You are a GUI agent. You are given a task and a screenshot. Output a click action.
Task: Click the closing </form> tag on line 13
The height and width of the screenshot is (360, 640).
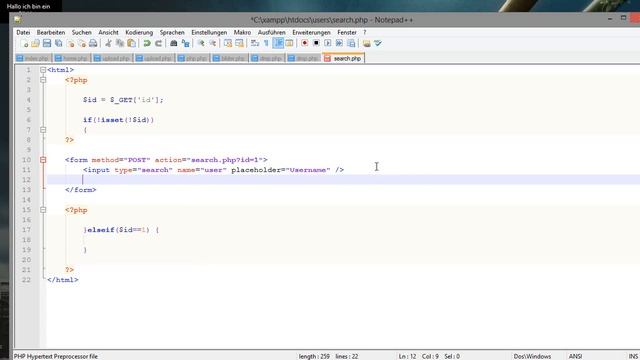pyautogui.click(x=80, y=190)
